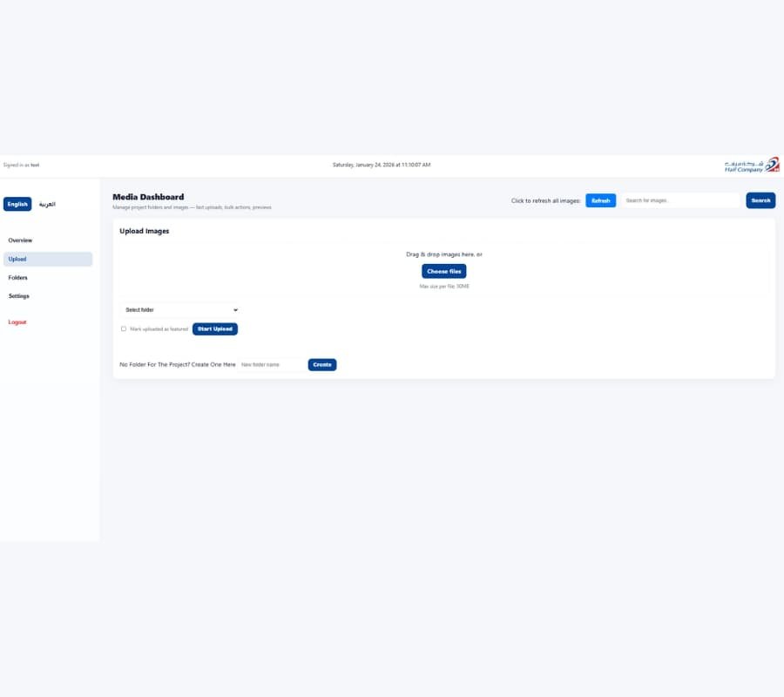Go to Folders in the sidebar
The width and height of the screenshot is (784, 697).
(x=18, y=278)
